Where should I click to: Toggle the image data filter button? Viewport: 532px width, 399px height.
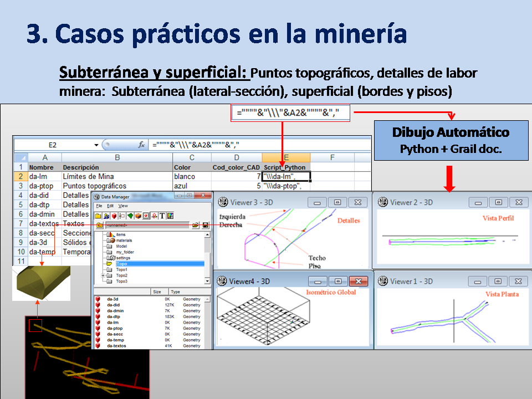145,215
